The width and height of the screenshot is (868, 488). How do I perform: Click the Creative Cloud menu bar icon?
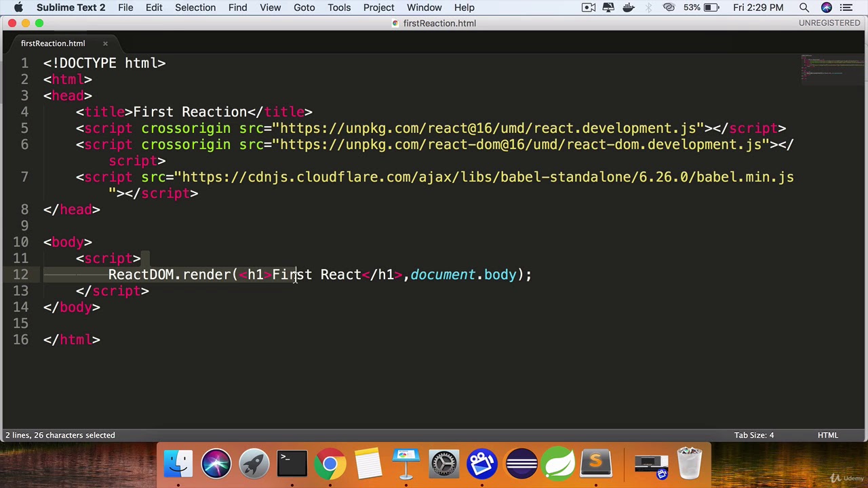click(x=669, y=7)
